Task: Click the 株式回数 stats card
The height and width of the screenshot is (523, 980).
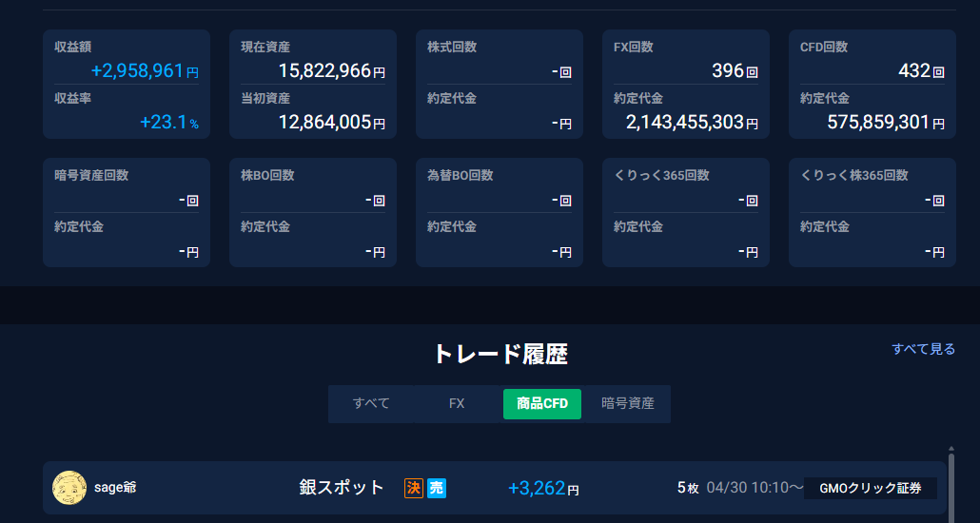Action: coord(500,85)
